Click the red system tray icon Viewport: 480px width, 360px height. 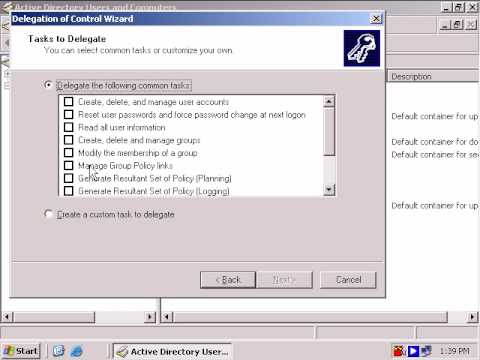point(398,351)
